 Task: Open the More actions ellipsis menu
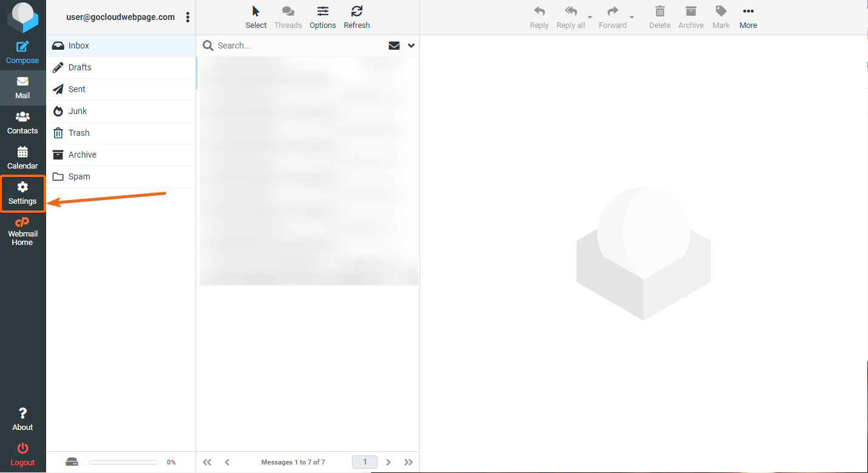(748, 18)
